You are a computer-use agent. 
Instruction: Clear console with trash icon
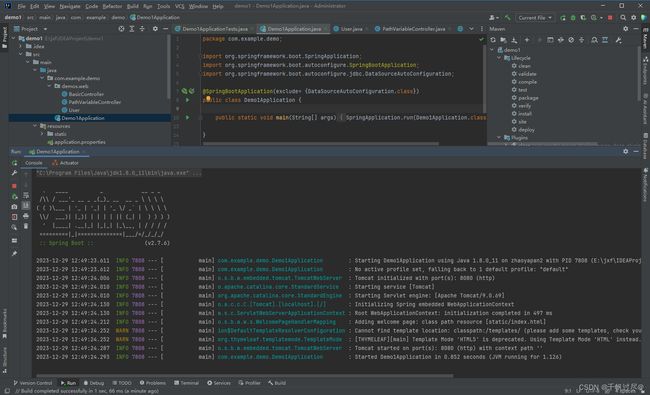pos(26,226)
